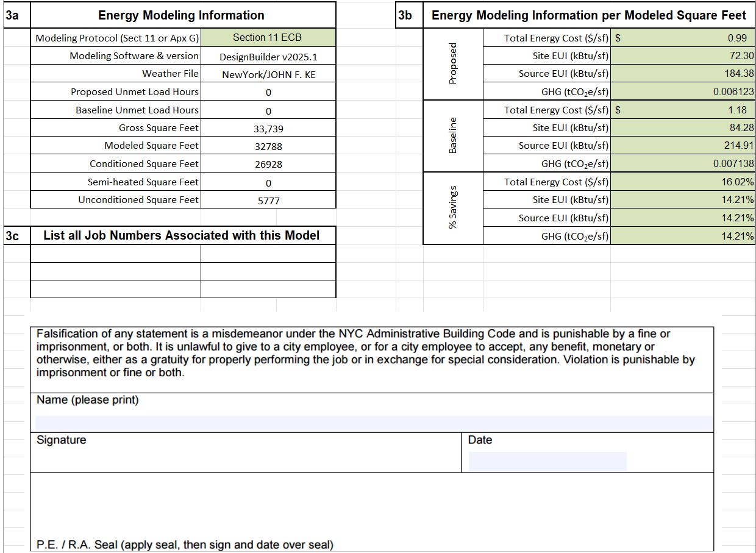Select % Savings Total Energy Cost value 16.02%
The height and width of the screenshot is (553, 756).
click(x=683, y=182)
